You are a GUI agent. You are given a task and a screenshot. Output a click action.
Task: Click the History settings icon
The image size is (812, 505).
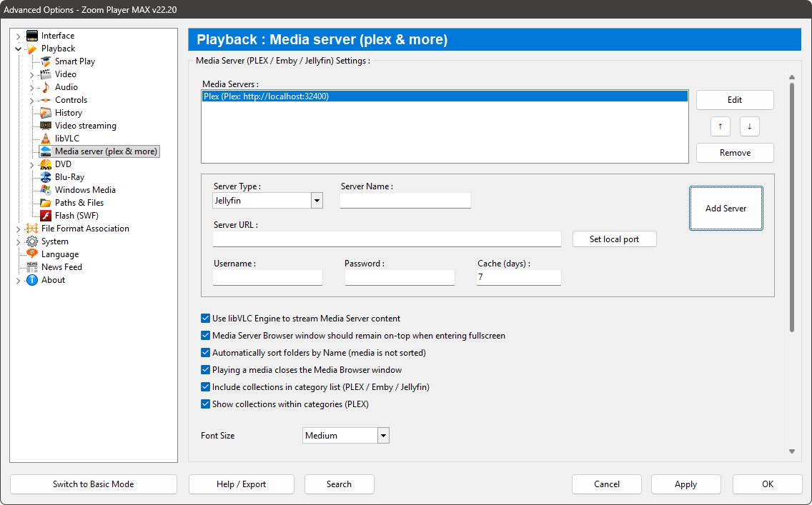coord(44,112)
